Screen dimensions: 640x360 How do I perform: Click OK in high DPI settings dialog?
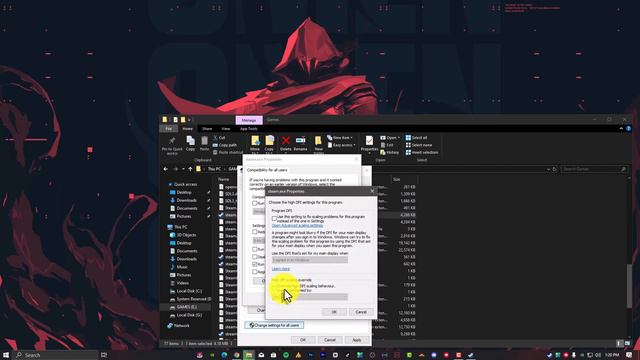[x=334, y=312]
